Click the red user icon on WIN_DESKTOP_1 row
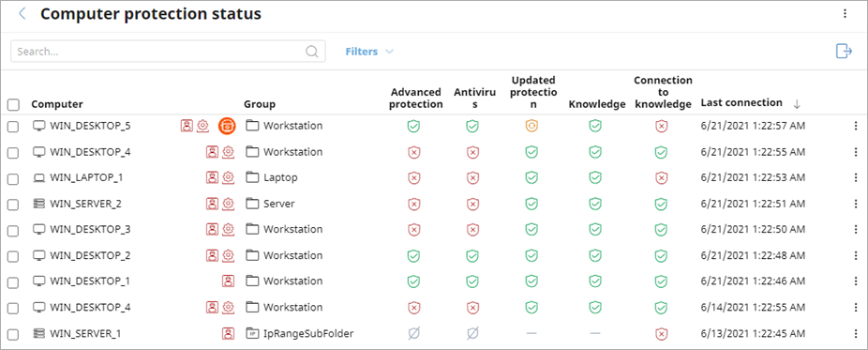This screenshot has height=350, width=868. click(228, 282)
